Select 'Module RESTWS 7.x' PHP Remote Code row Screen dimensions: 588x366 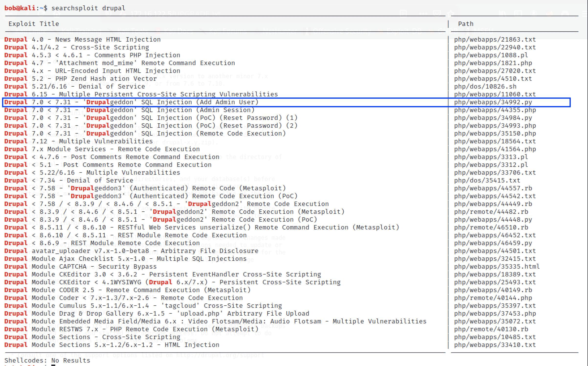pyautogui.click(x=131, y=329)
